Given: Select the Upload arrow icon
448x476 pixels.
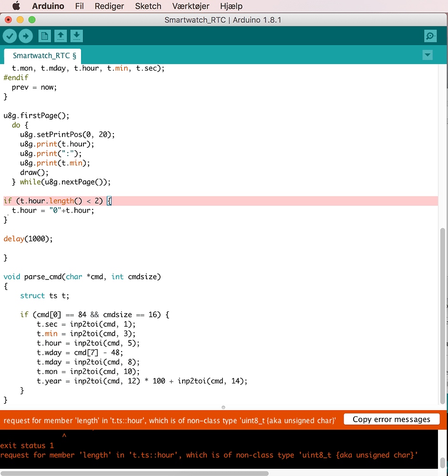Looking at the screenshot, I should tap(26, 36).
